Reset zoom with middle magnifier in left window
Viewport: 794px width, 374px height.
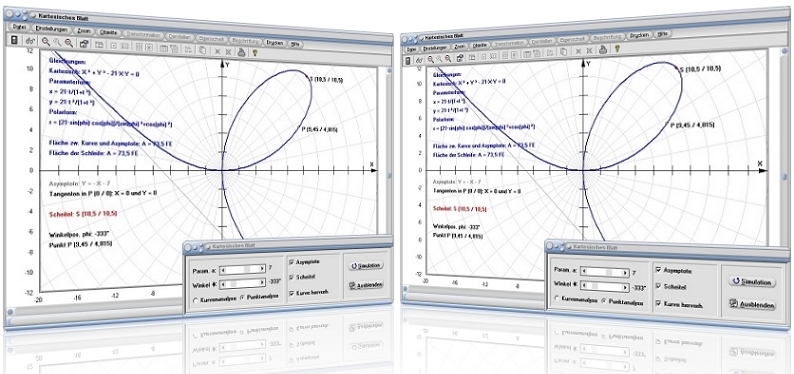click(57, 43)
